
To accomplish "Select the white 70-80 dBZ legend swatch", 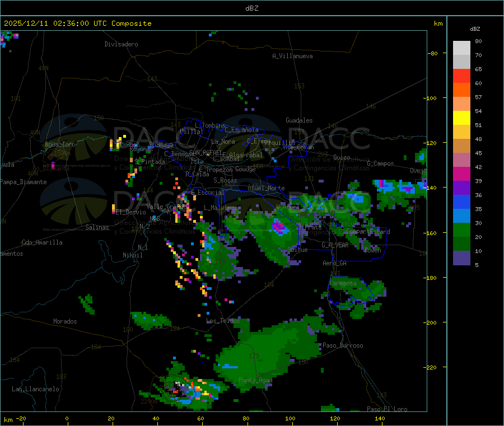I will click(x=461, y=48).
